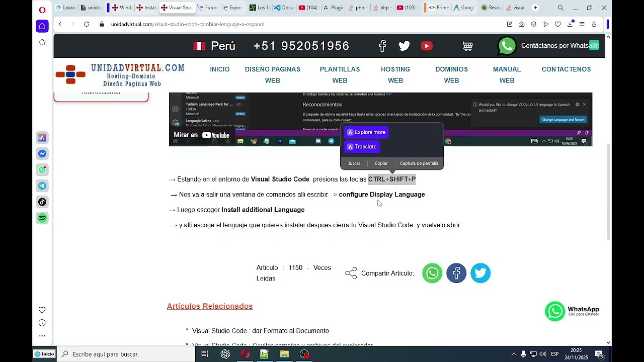The height and width of the screenshot is (362, 644).
Task: Open the bookmarks star icon in sidebar
Action: tap(42, 43)
